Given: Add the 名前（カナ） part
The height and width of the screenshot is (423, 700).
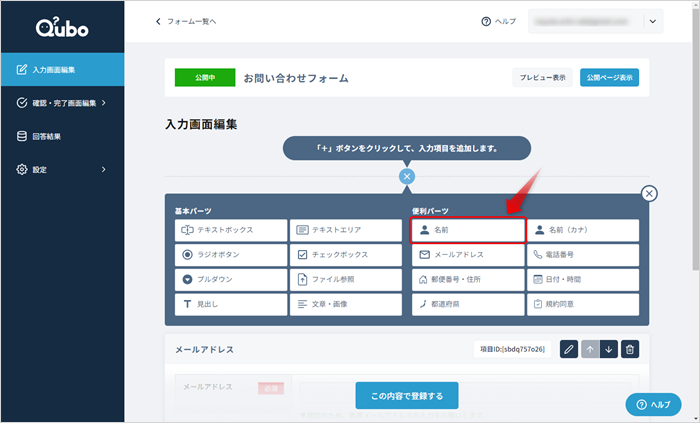Looking at the screenshot, I should (x=583, y=230).
